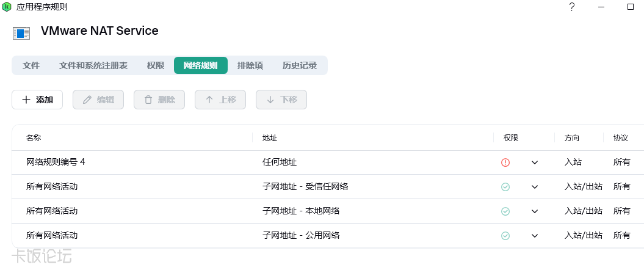Click the 入站 direction cell

573,162
